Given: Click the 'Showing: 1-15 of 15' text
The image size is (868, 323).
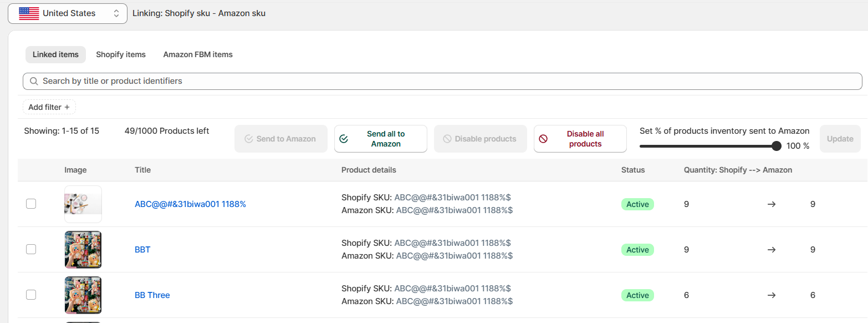Looking at the screenshot, I should point(62,131).
